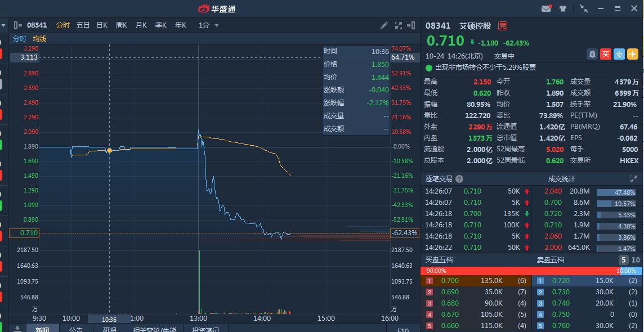Click the bid price 0.700 row
The width and height of the screenshot is (644, 332).
[x=476, y=281]
